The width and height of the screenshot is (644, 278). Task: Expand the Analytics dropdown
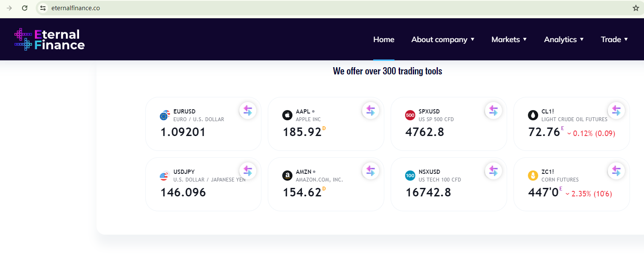pyautogui.click(x=564, y=40)
